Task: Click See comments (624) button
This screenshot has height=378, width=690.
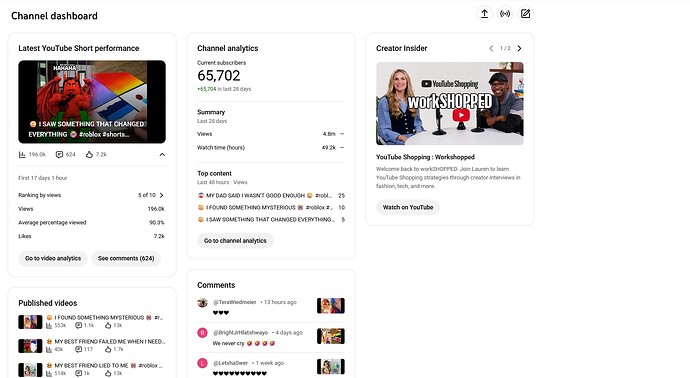Action: (126, 258)
